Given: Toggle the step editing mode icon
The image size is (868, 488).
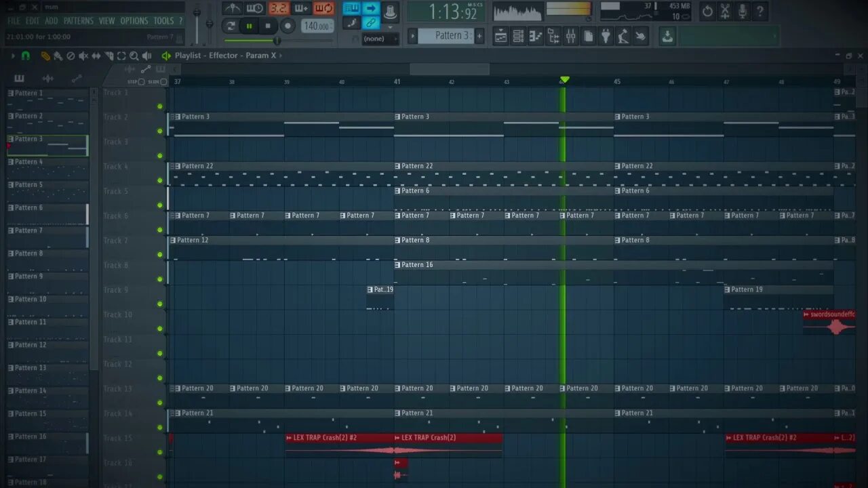Looking at the screenshot, I should click(351, 24).
